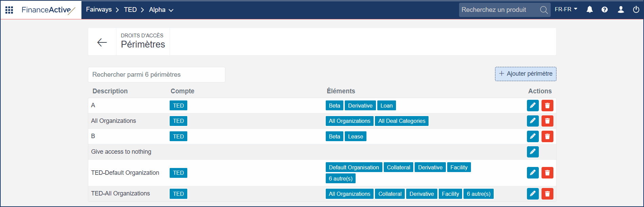Open the help question mark icon

605,10
